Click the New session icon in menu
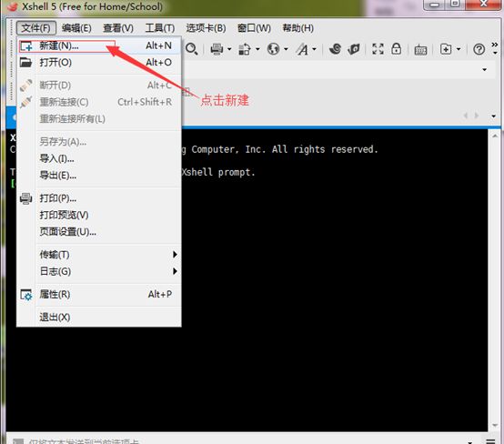The width and height of the screenshot is (504, 444). tap(26, 46)
